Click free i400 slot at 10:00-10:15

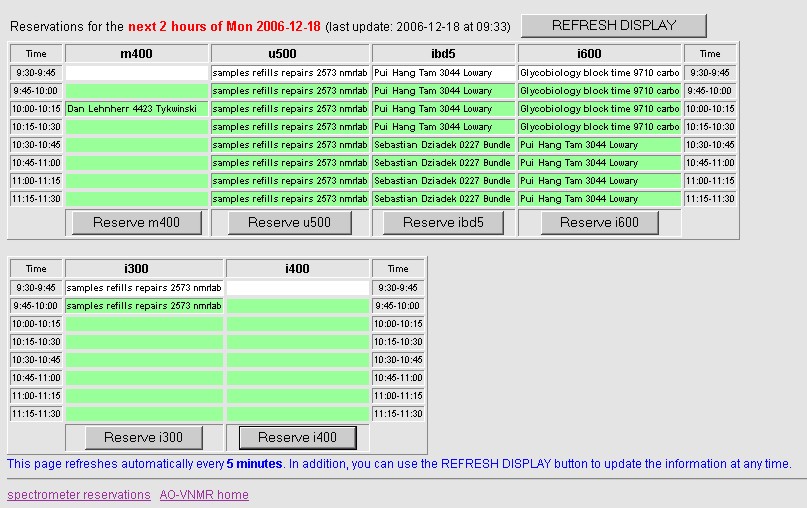[x=297, y=324]
